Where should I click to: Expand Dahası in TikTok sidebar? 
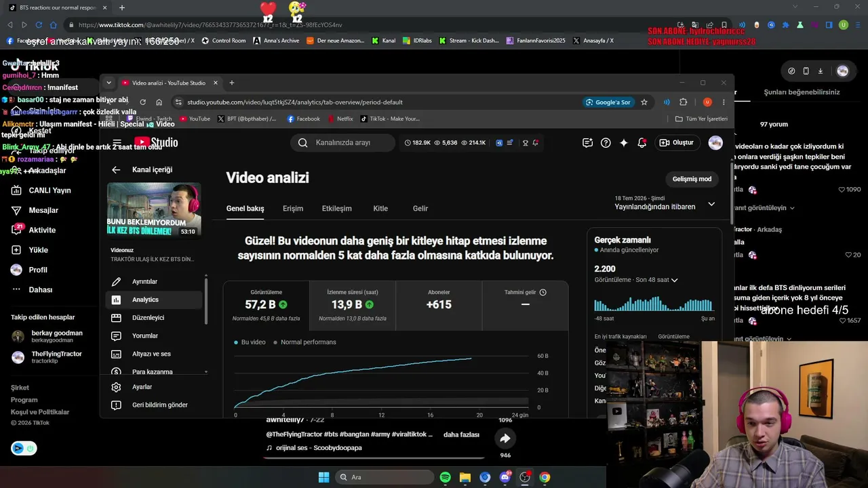click(x=32, y=289)
